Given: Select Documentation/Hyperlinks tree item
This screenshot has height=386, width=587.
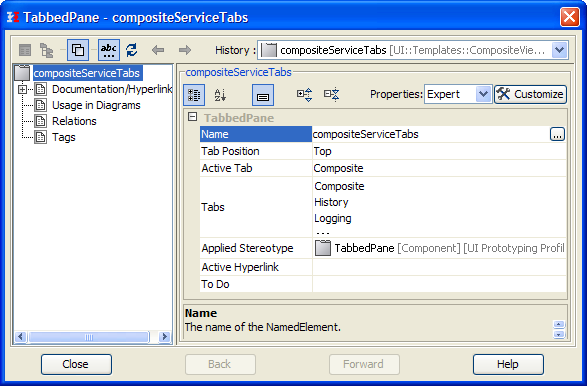Looking at the screenshot, I should pyautogui.click(x=112, y=89).
